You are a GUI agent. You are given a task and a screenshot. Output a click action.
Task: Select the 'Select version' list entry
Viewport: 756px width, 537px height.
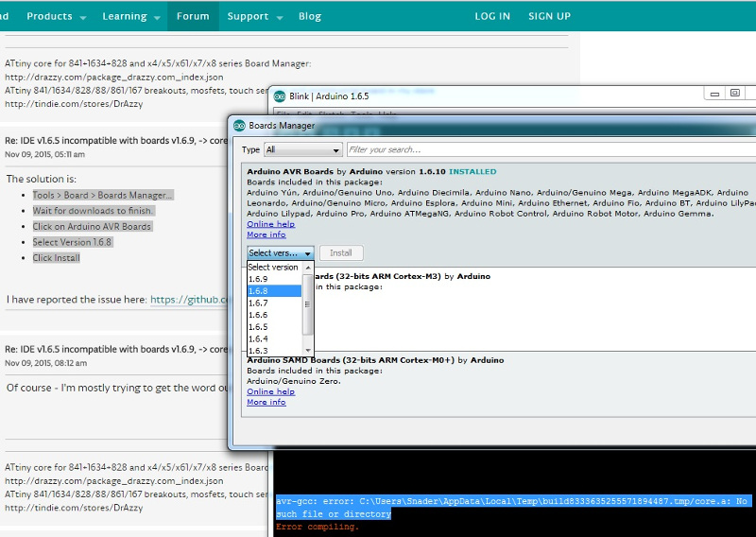pyautogui.click(x=274, y=267)
